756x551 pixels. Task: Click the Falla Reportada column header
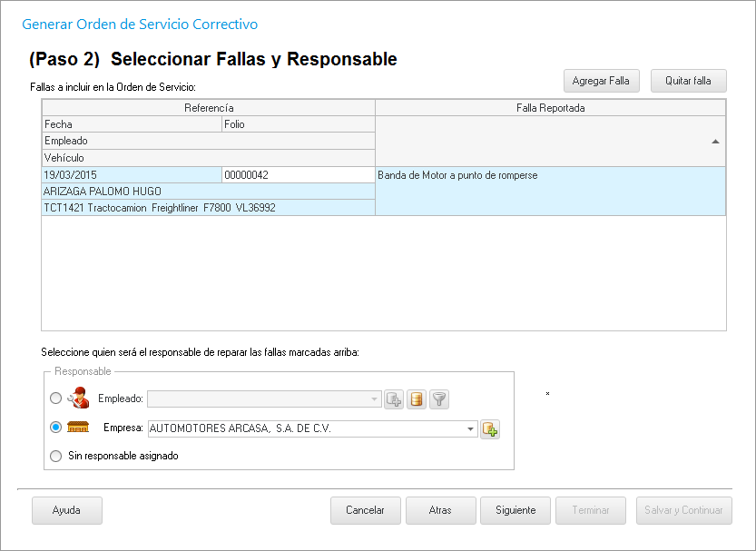click(x=550, y=108)
